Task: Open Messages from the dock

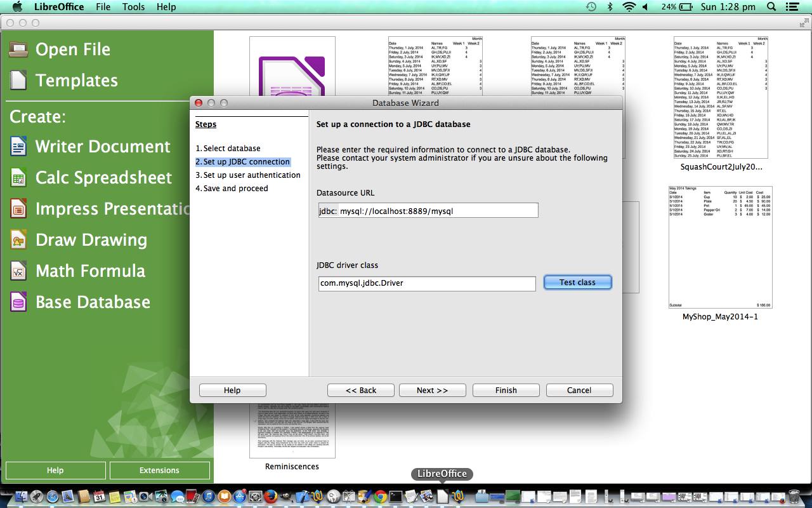Action: tap(178, 497)
